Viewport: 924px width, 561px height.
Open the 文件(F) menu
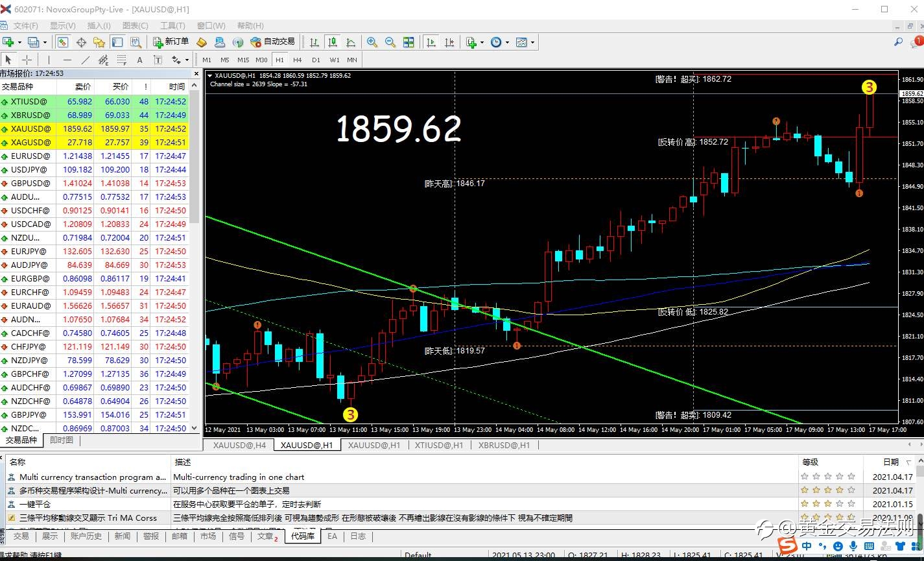click(x=26, y=26)
